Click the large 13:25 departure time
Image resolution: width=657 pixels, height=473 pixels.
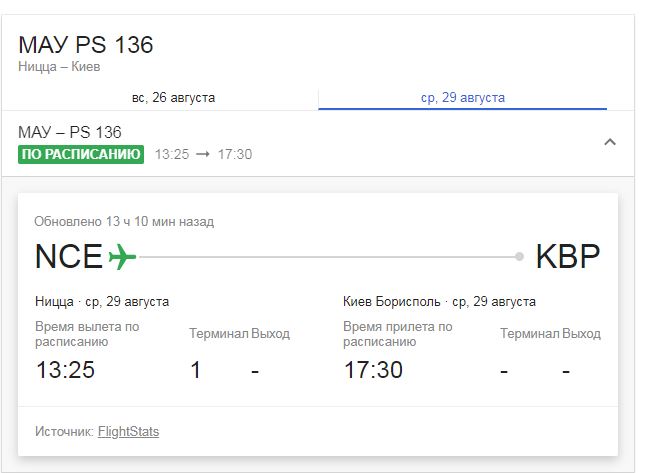point(65,370)
